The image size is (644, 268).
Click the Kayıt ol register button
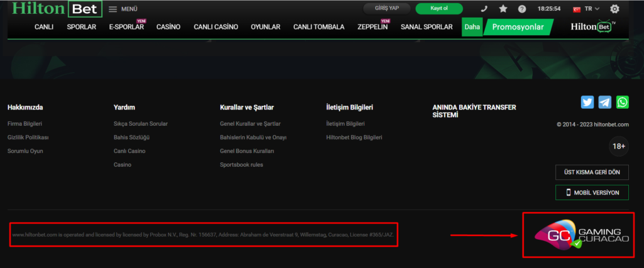(x=439, y=9)
